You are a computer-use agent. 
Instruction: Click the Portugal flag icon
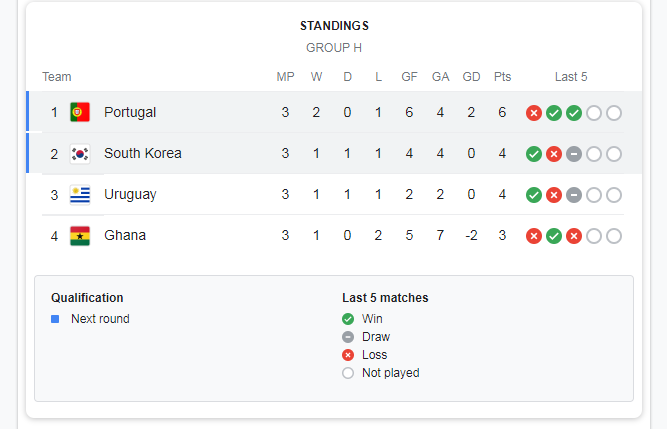pyautogui.click(x=80, y=112)
